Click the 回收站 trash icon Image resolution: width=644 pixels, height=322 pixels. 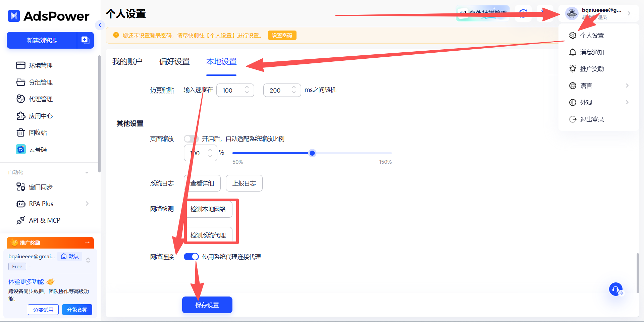point(21,132)
